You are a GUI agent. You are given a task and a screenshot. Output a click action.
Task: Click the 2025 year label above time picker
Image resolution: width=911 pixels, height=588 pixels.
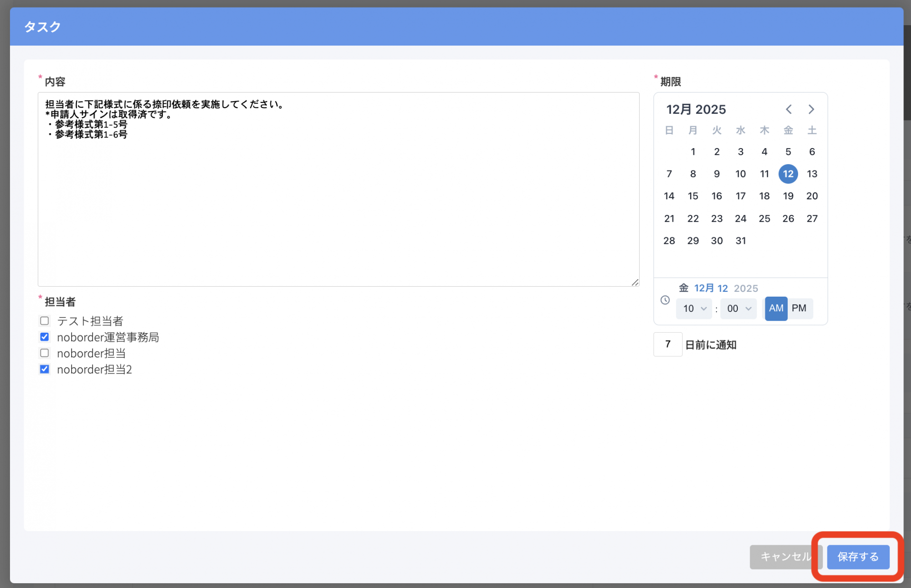746,288
